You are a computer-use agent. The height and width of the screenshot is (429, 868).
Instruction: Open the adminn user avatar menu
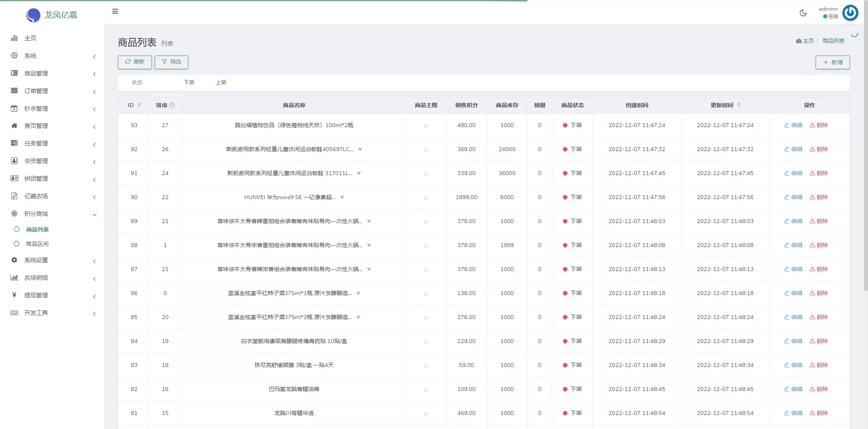850,13
